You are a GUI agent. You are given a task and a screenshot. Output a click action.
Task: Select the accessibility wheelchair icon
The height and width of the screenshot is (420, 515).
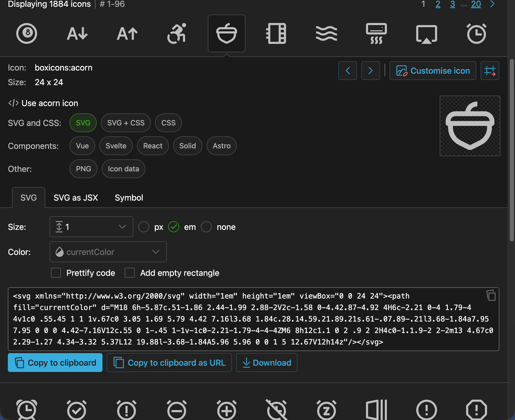point(177,33)
